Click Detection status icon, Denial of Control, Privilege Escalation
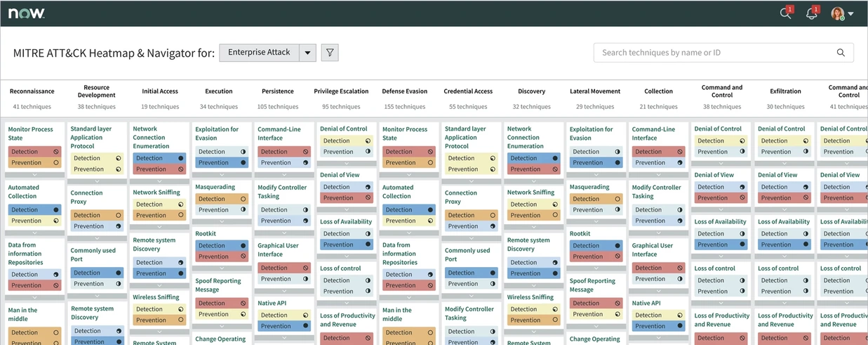This screenshot has width=868, height=345. pyautogui.click(x=368, y=141)
